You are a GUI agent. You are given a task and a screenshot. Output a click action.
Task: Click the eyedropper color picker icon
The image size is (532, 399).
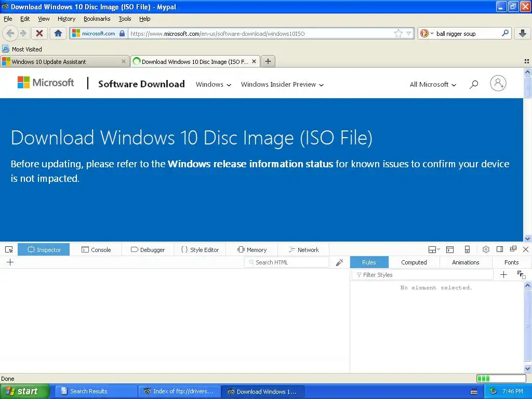(x=339, y=262)
